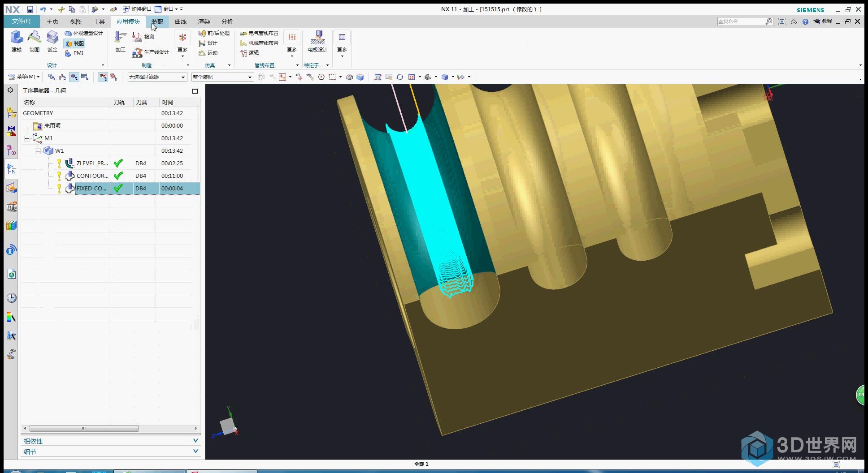Image resolution: width=868 pixels, height=473 pixels.
Task: Open the 钣金 (Sheet Metal) application
Action: (52, 42)
